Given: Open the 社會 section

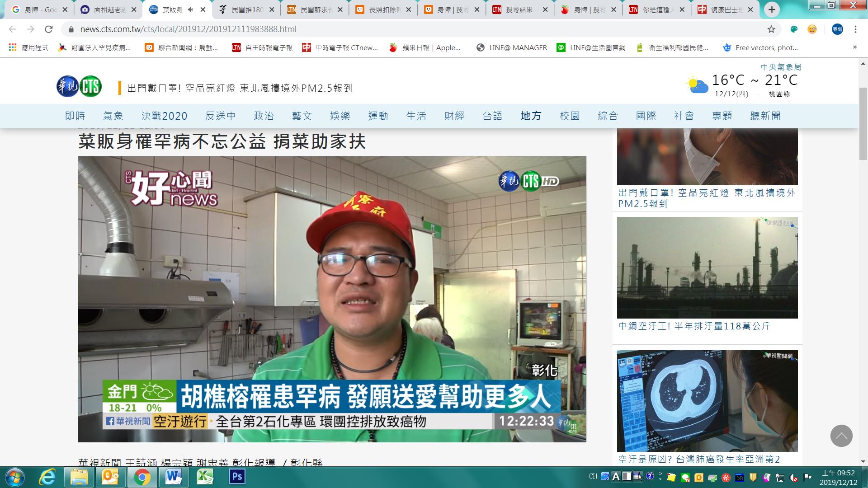Looking at the screenshot, I should (x=684, y=116).
